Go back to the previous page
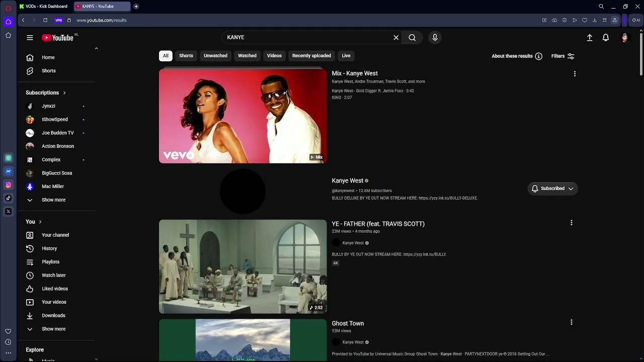The height and width of the screenshot is (362, 644). click(23, 20)
